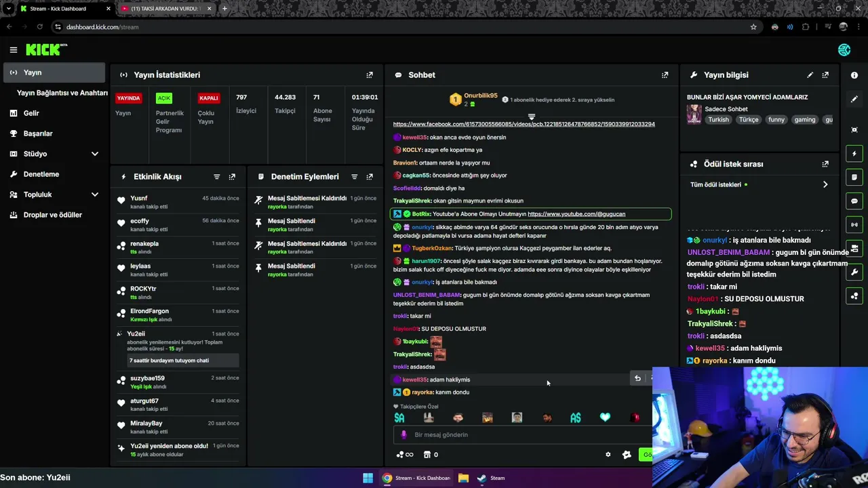The height and width of the screenshot is (488, 868).
Task: Click the Sadece Sohbet category thumbnail
Action: pos(694,114)
